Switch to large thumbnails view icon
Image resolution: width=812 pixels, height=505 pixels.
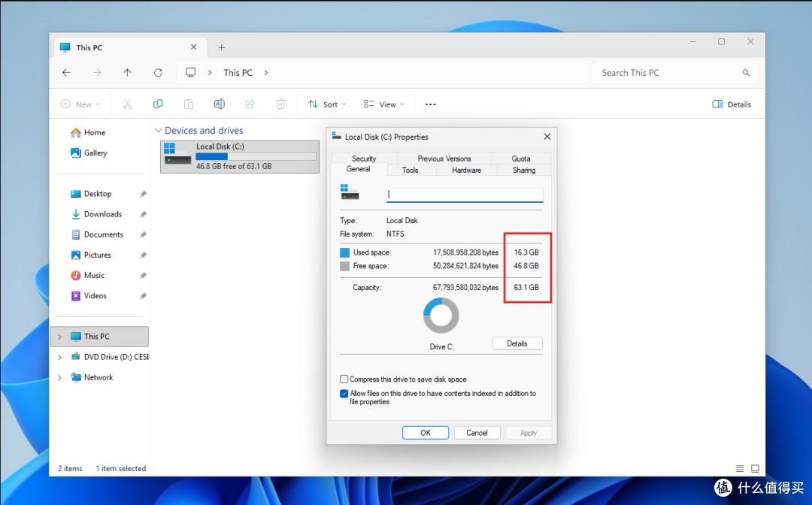(x=755, y=468)
